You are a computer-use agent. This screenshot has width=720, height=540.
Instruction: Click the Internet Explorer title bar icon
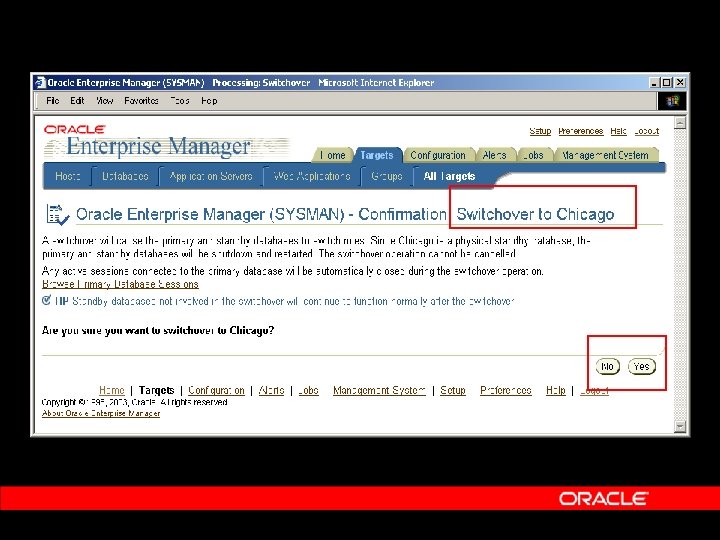click(x=40, y=83)
